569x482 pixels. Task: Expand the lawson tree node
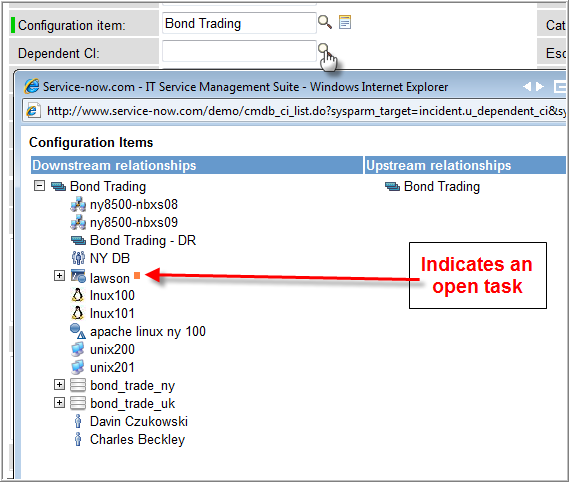tap(59, 275)
